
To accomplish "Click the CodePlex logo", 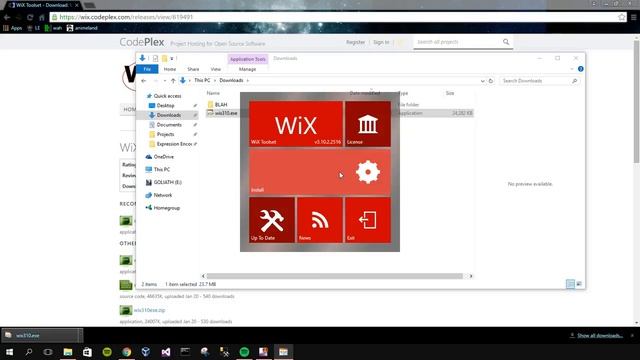I will [x=142, y=42].
